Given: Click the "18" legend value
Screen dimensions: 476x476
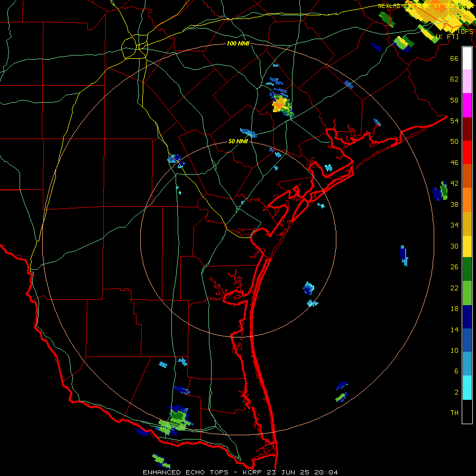Looking at the screenshot, I should pyautogui.click(x=454, y=309).
